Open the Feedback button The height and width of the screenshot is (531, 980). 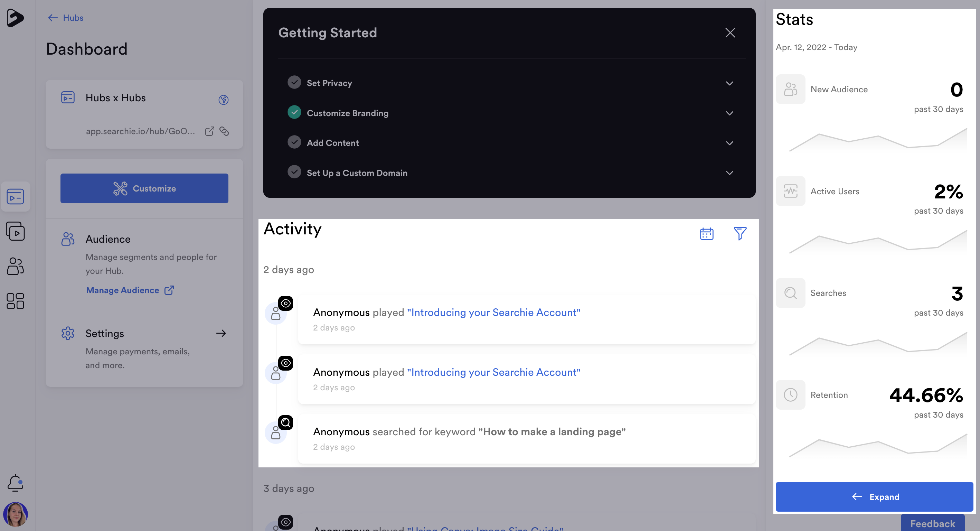[932, 523]
